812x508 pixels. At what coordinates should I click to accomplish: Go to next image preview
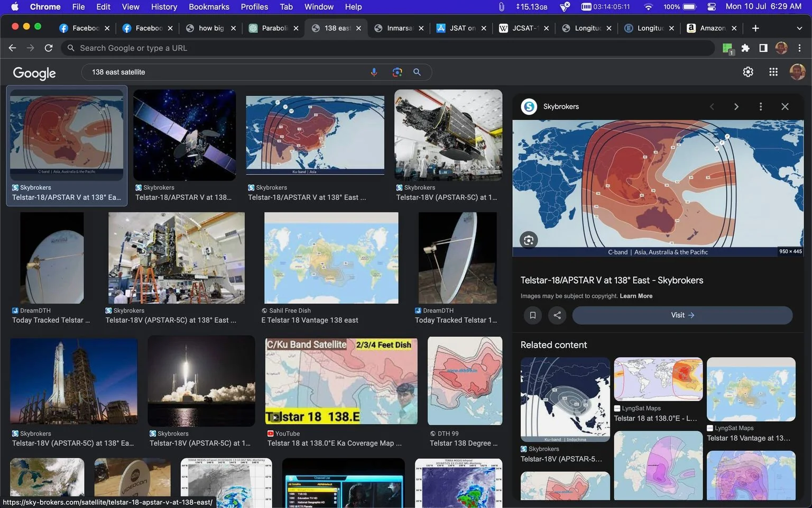(736, 107)
